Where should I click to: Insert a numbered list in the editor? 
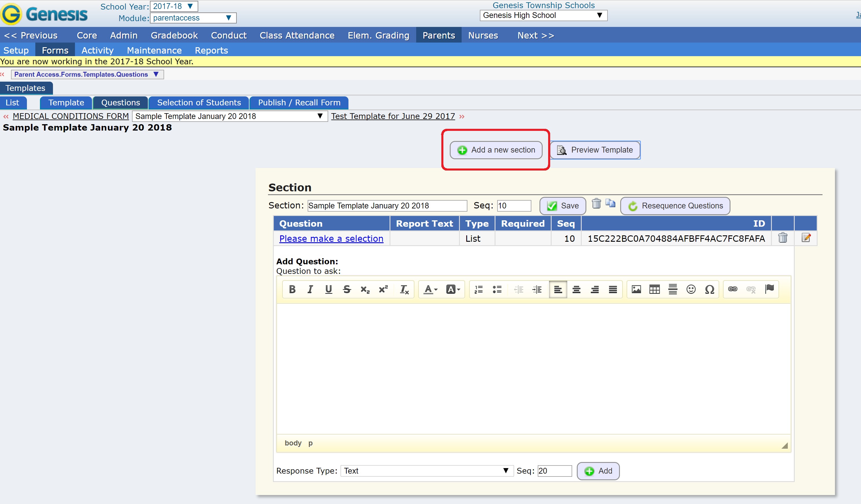click(x=479, y=289)
